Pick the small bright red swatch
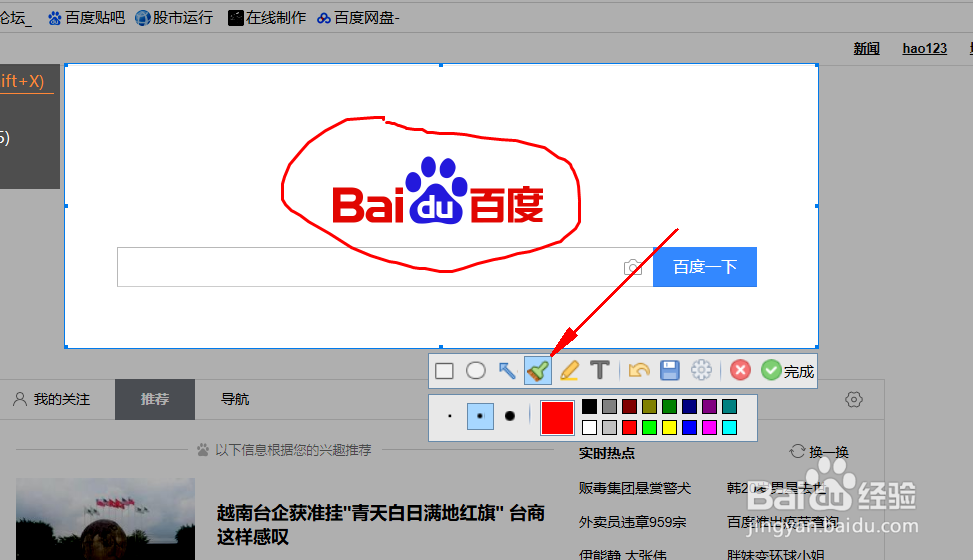Image resolution: width=973 pixels, height=560 pixels. pyautogui.click(x=629, y=427)
